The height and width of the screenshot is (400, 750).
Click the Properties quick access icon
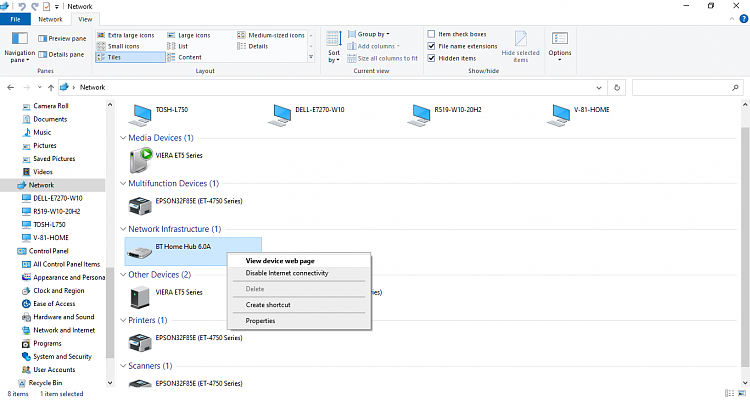click(47, 6)
